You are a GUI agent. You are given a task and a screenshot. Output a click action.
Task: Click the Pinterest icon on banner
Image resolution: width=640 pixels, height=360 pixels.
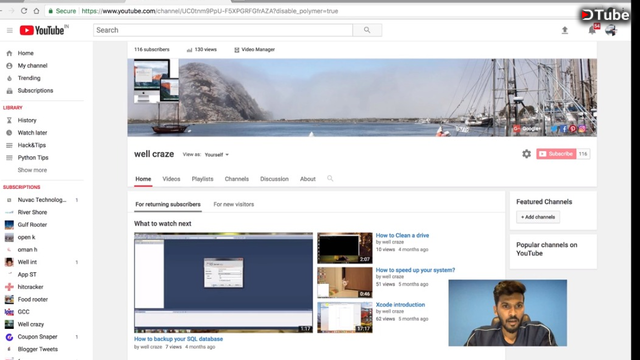tap(573, 129)
